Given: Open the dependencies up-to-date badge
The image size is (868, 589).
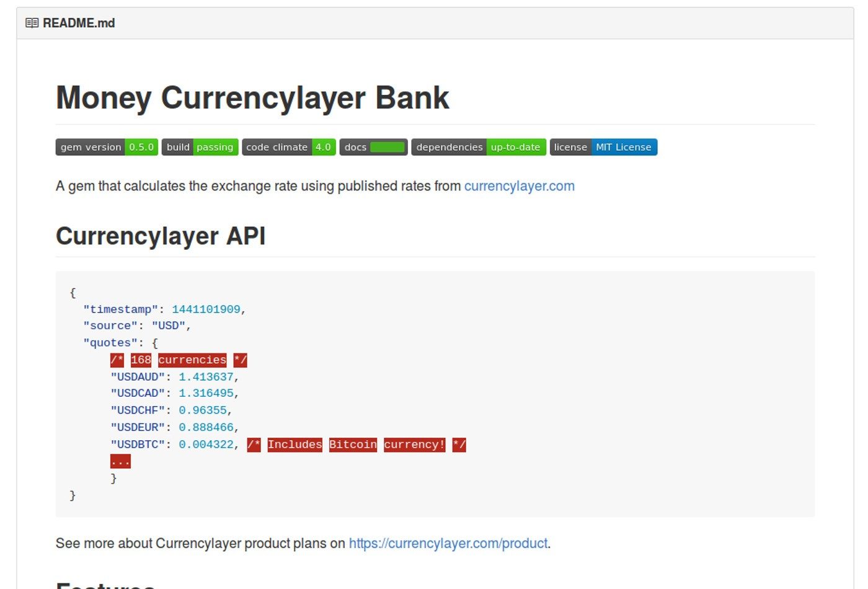Looking at the screenshot, I should pos(479,147).
